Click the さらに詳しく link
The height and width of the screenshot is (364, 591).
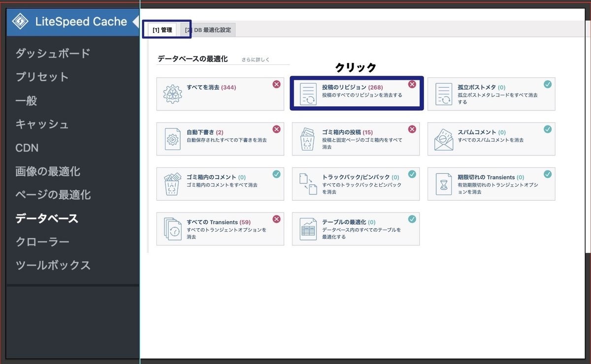coord(256,60)
